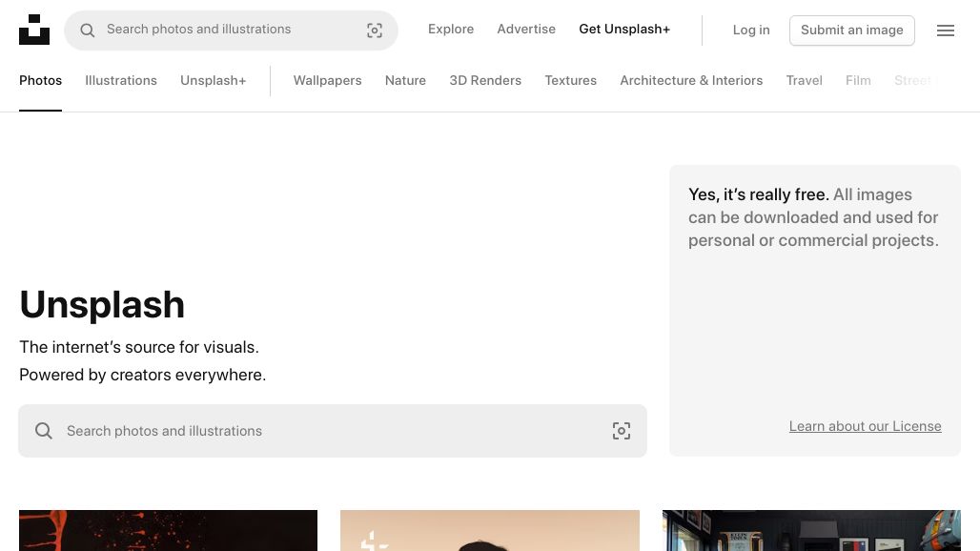Image resolution: width=980 pixels, height=551 pixels.
Task: Open the Explore link
Action: (451, 30)
